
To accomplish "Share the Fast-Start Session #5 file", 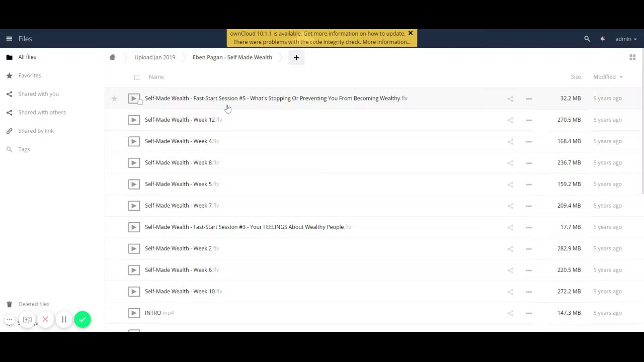I will [x=510, y=99].
